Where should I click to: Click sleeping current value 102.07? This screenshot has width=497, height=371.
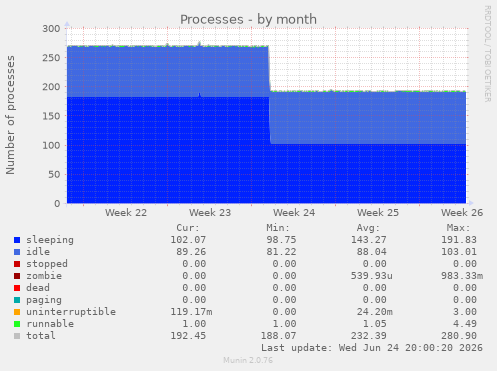tap(188, 240)
